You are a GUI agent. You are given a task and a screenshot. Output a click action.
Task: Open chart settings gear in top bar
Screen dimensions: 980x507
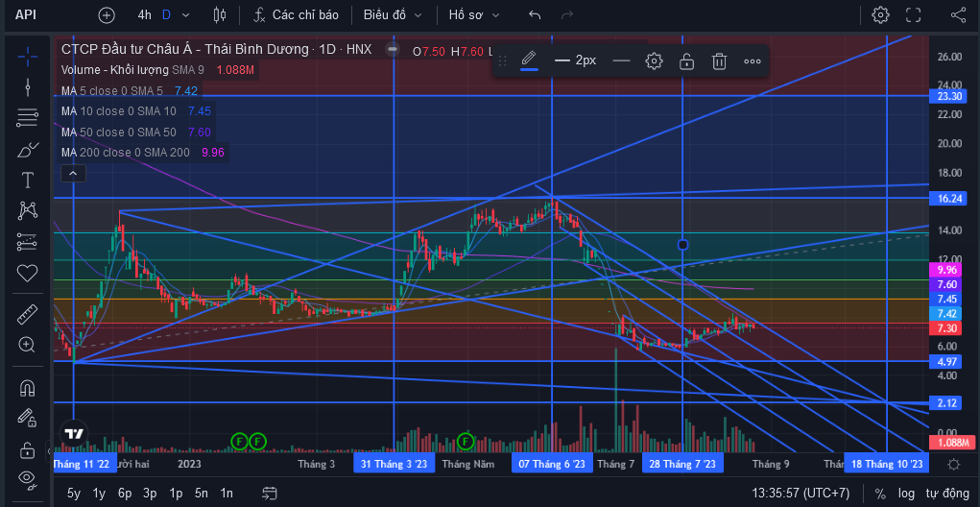880,15
